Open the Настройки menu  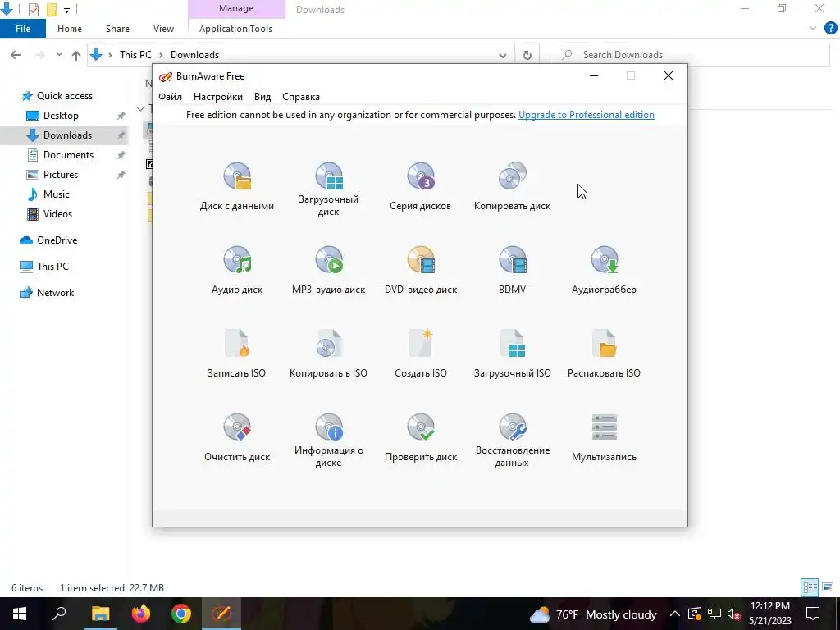tap(218, 97)
